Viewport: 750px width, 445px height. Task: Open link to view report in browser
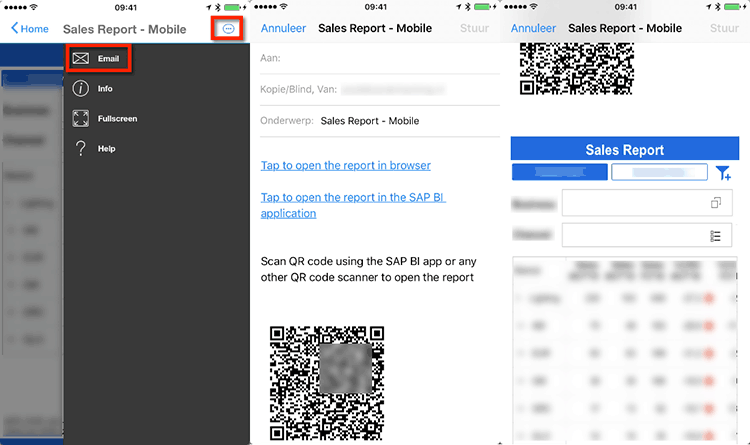coord(345,166)
